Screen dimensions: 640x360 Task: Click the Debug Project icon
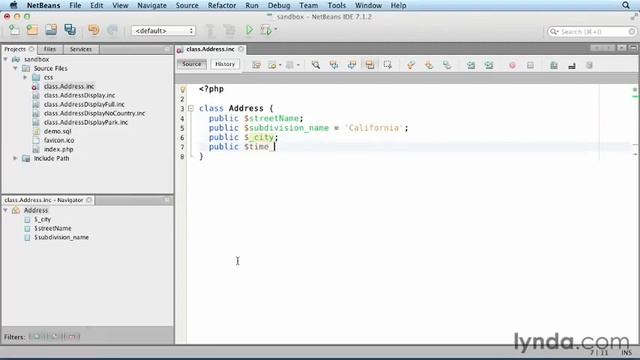266,30
